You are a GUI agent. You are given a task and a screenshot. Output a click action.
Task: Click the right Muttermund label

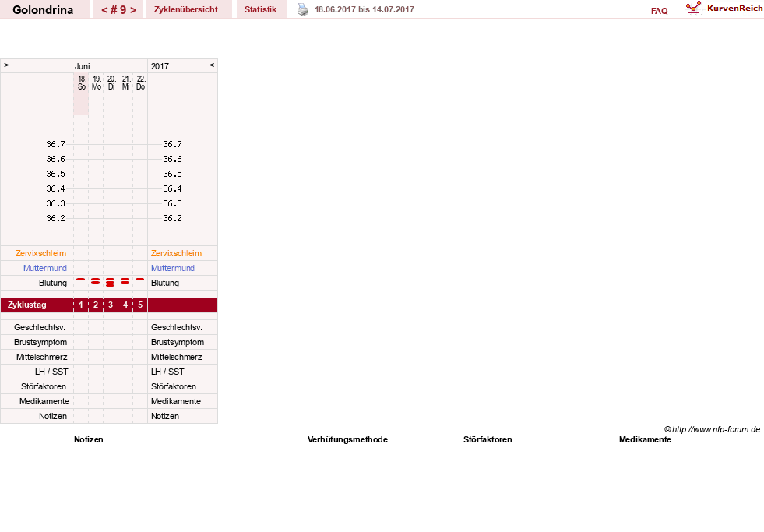pyautogui.click(x=172, y=268)
